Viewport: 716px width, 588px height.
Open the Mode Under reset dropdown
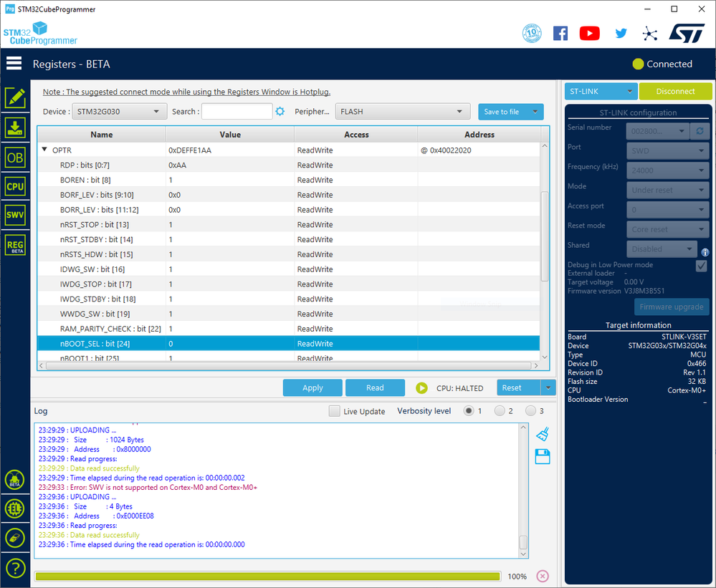pyautogui.click(x=667, y=190)
